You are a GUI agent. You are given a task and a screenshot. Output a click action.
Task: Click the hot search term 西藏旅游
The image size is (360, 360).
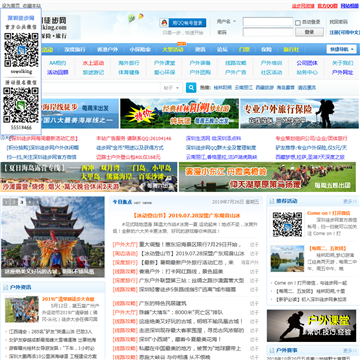[264, 88]
